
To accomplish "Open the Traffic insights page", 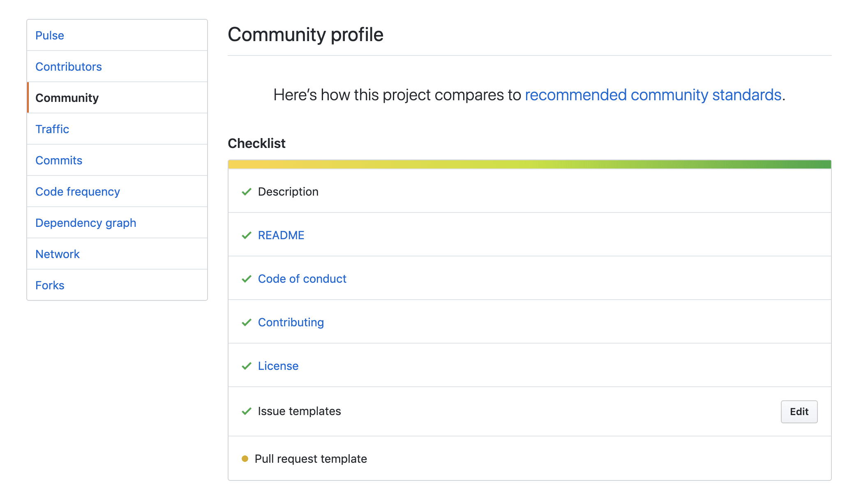I will 52,129.
